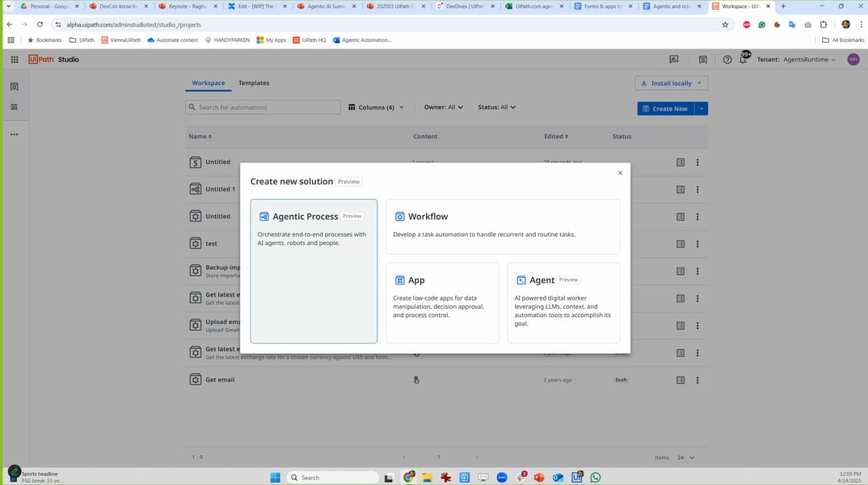Switch to the Workspace tab
This screenshot has height=485, width=868.
pos(209,83)
